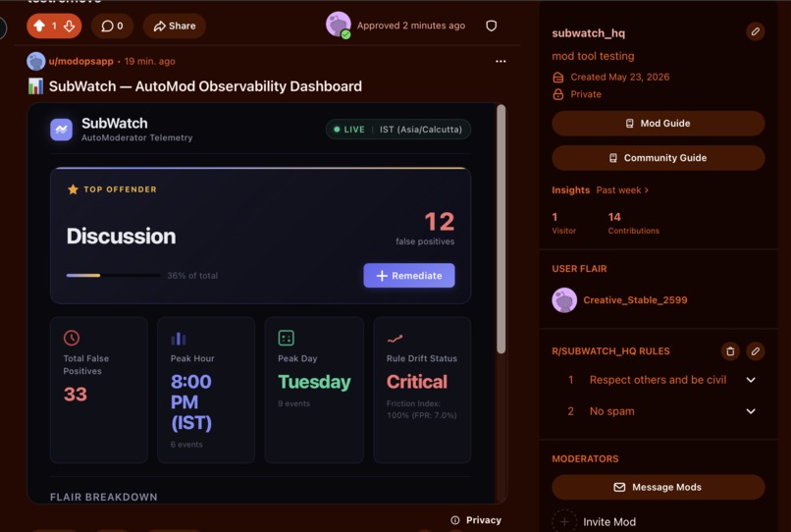The height and width of the screenshot is (532, 791).
Task: Click the Tuesday peak day value
Action: click(314, 382)
